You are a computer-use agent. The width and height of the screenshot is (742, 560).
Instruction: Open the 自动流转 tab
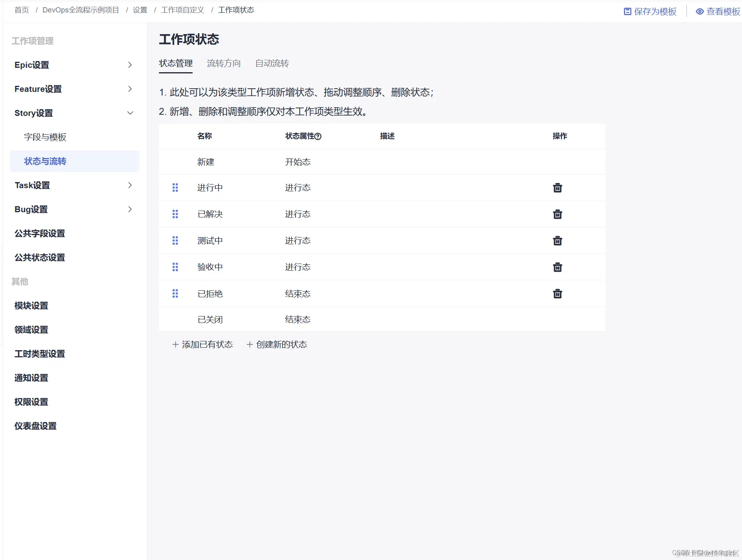272,63
